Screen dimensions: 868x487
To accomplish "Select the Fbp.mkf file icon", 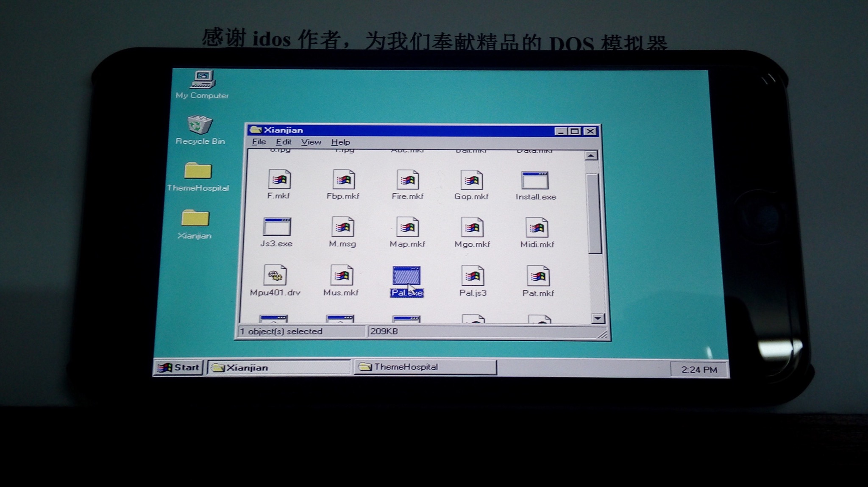I will tap(344, 180).
